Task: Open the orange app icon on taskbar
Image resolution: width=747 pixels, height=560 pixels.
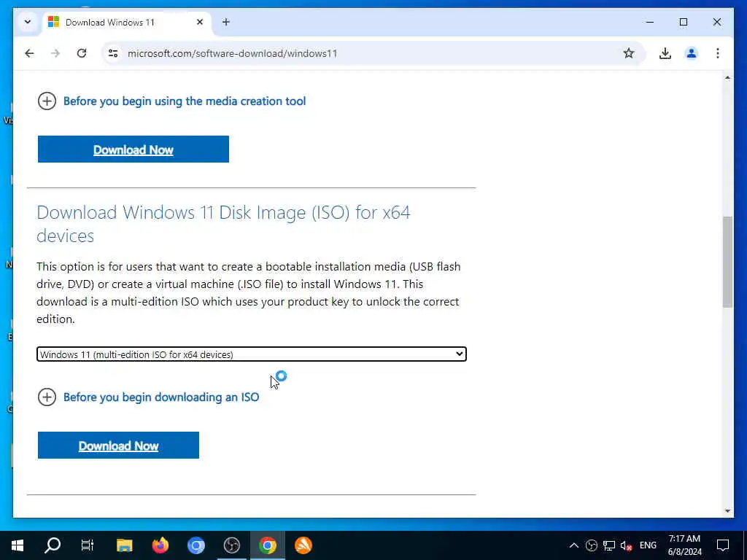Action: click(x=303, y=545)
